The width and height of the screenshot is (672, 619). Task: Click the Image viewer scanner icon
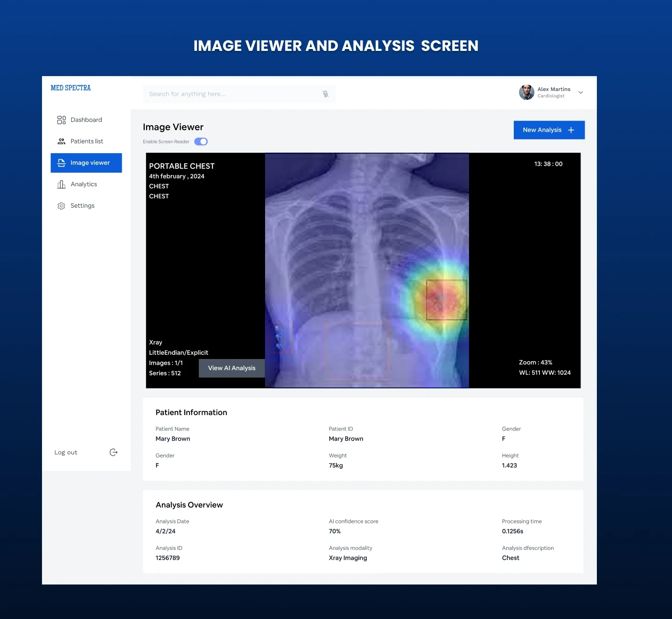(61, 163)
